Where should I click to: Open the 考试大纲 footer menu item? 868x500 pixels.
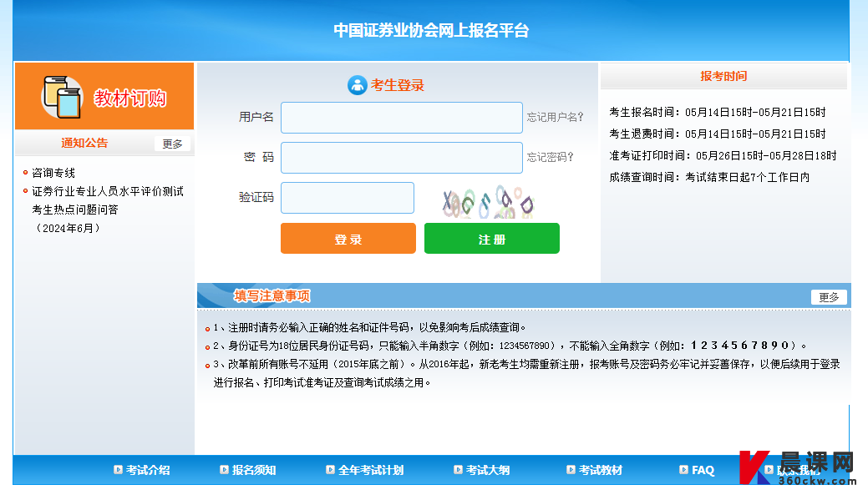click(488, 470)
